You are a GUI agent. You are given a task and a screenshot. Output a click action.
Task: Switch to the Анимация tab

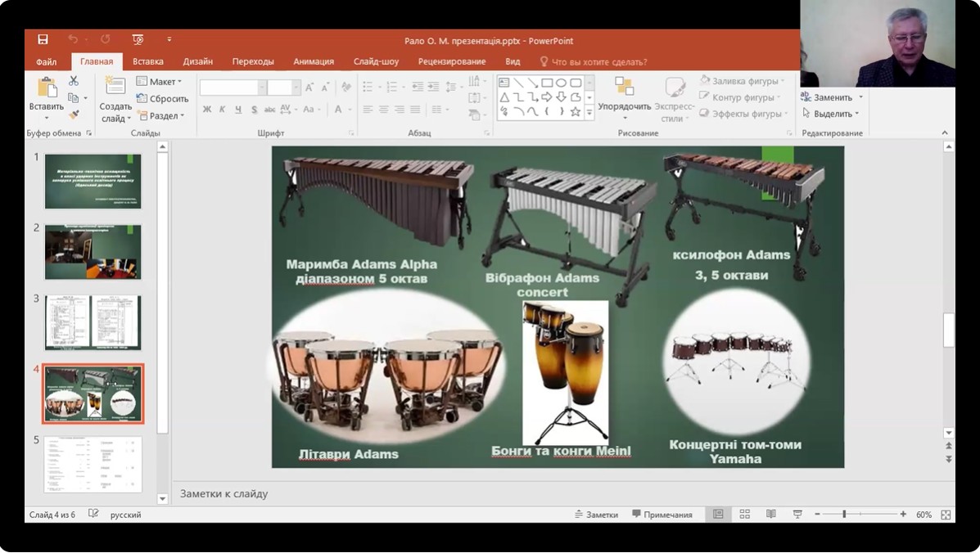pyautogui.click(x=313, y=62)
